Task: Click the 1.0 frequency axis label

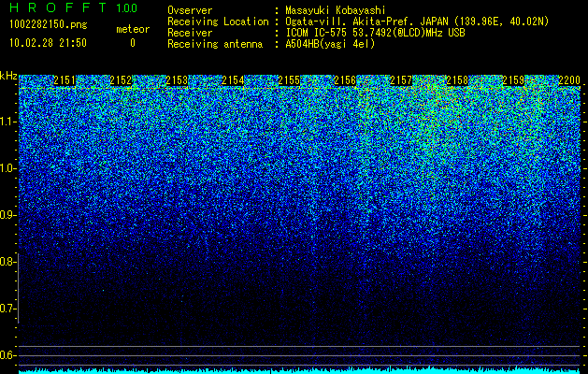Action: point(7,168)
